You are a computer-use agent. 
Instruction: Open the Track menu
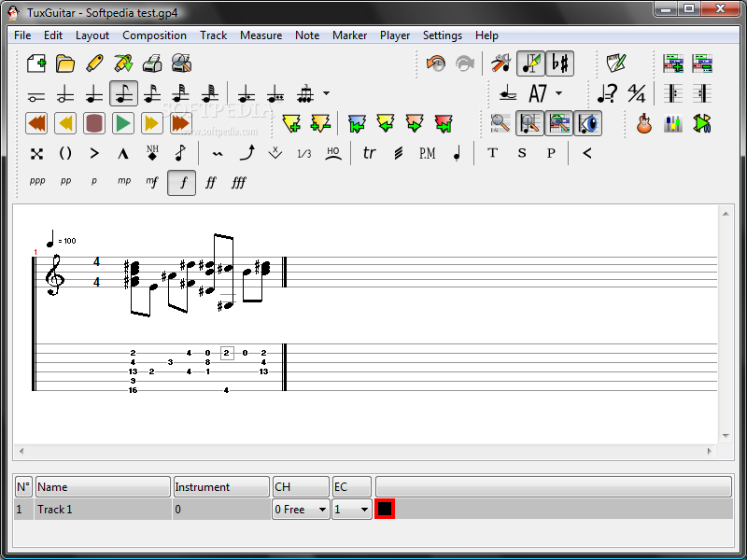pos(214,35)
